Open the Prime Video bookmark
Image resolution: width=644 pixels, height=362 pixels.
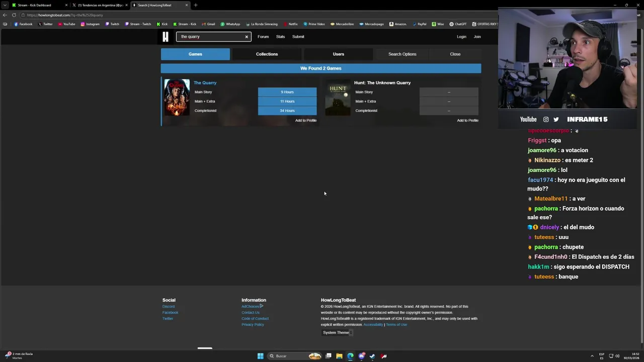click(x=314, y=24)
